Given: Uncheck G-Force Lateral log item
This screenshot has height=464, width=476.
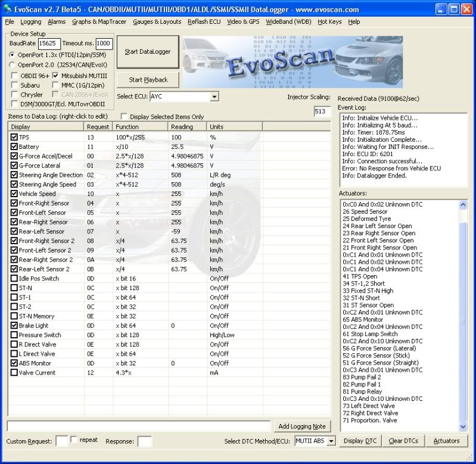Looking at the screenshot, I should click(x=14, y=166).
